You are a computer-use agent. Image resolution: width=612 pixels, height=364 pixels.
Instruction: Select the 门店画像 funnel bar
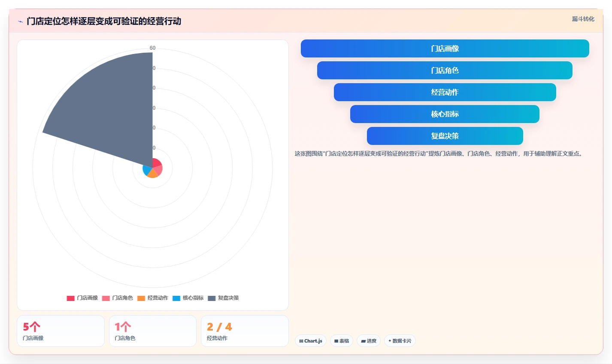pyautogui.click(x=445, y=48)
